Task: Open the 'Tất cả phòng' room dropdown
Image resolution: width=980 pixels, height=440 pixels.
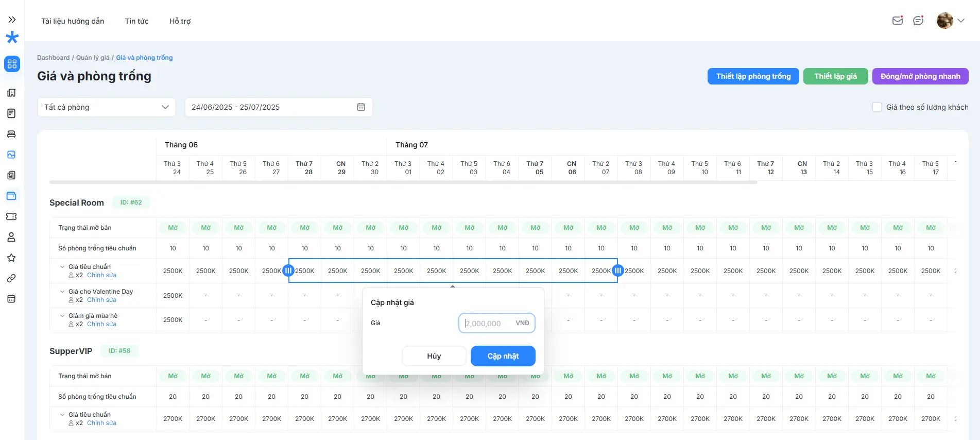Action: click(x=107, y=107)
